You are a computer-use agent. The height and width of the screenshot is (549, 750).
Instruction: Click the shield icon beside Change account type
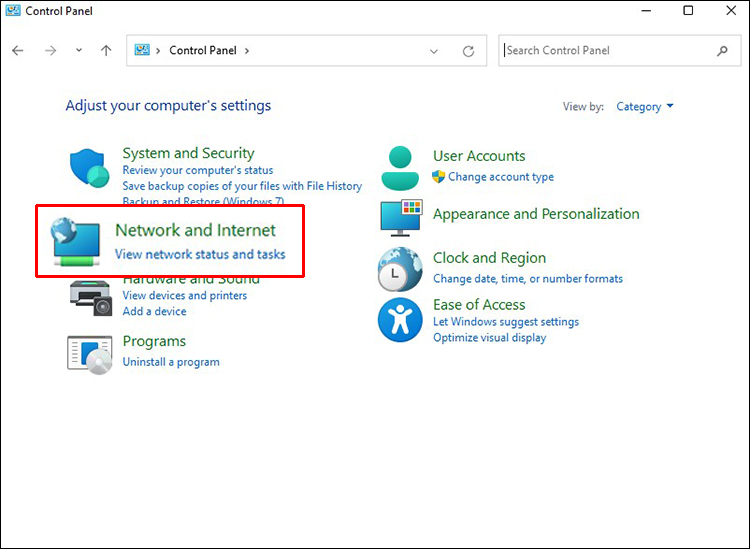point(438,176)
